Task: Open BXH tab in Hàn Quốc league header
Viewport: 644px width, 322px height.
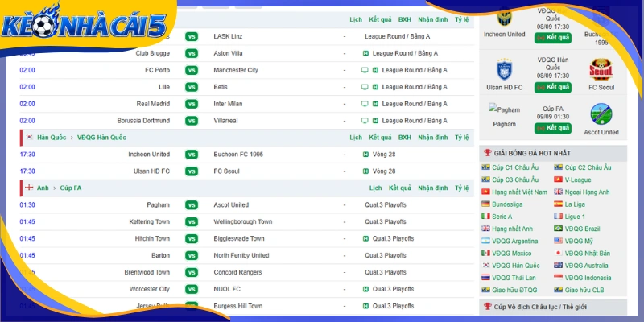Action: 405,137
